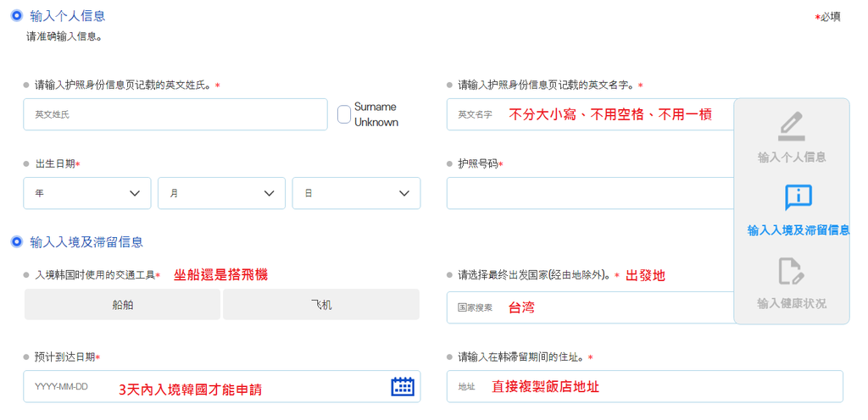
Task: Select the 输入个人信息 section radio button
Action: [x=16, y=16]
